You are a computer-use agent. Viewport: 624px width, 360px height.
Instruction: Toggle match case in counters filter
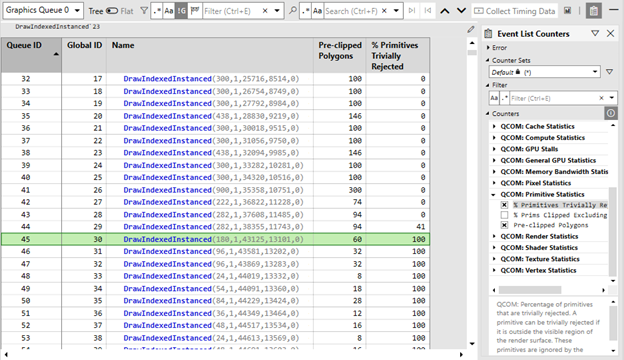pyautogui.click(x=494, y=98)
